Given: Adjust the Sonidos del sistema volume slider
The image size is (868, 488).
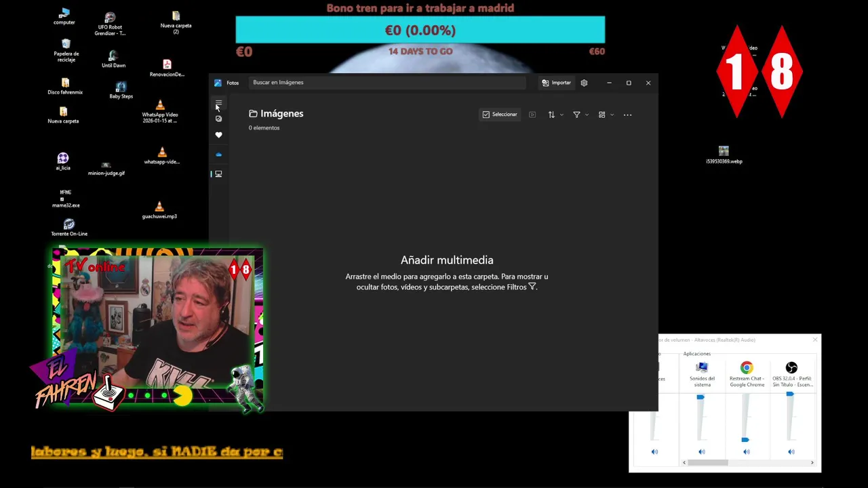Looking at the screenshot, I should (701, 396).
